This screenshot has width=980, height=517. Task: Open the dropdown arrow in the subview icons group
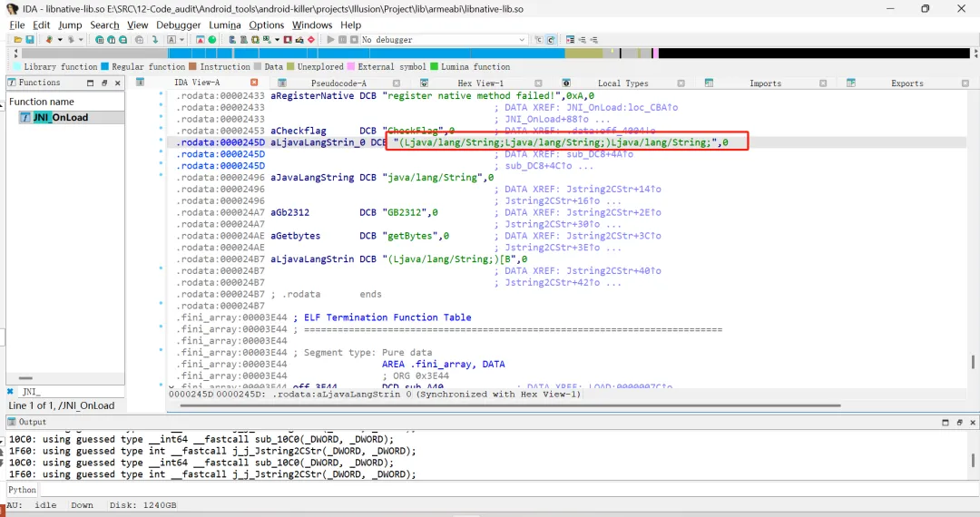277,39
